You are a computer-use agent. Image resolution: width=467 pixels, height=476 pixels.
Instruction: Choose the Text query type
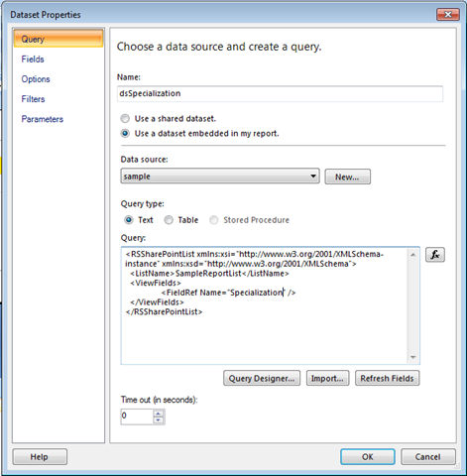click(x=129, y=220)
